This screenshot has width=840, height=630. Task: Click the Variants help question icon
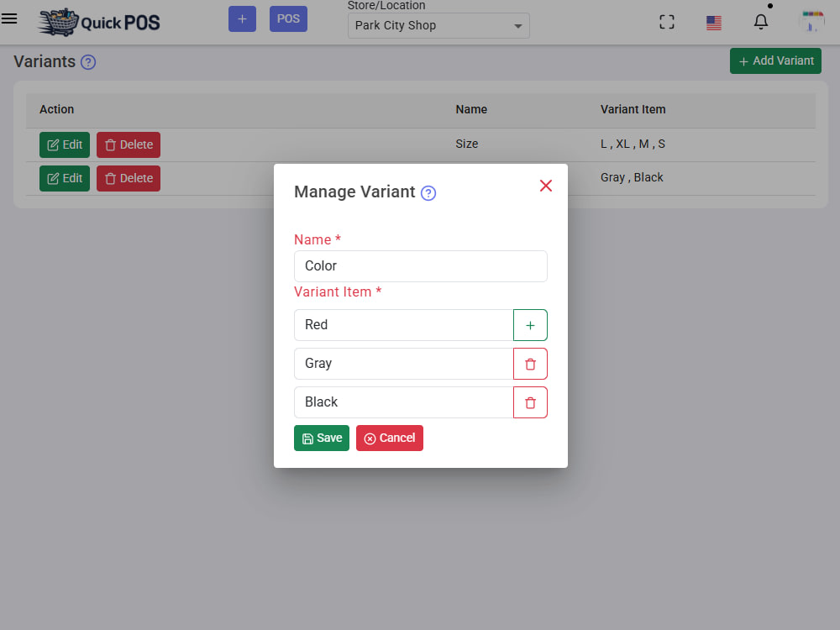(88, 62)
